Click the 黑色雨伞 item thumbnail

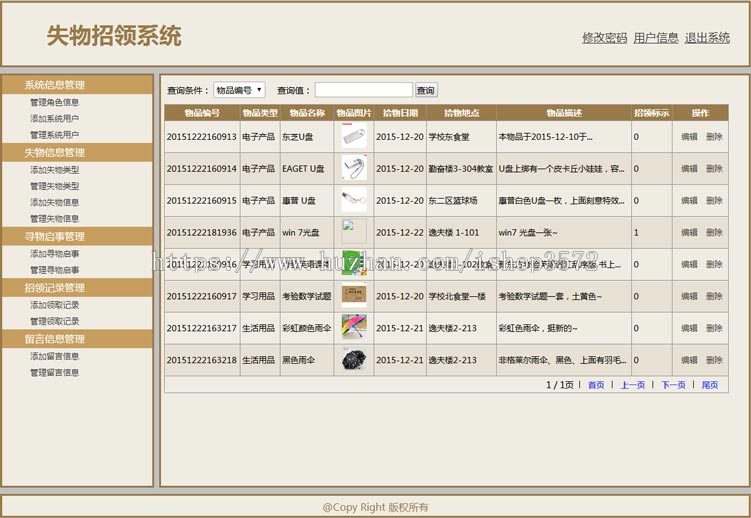click(354, 360)
